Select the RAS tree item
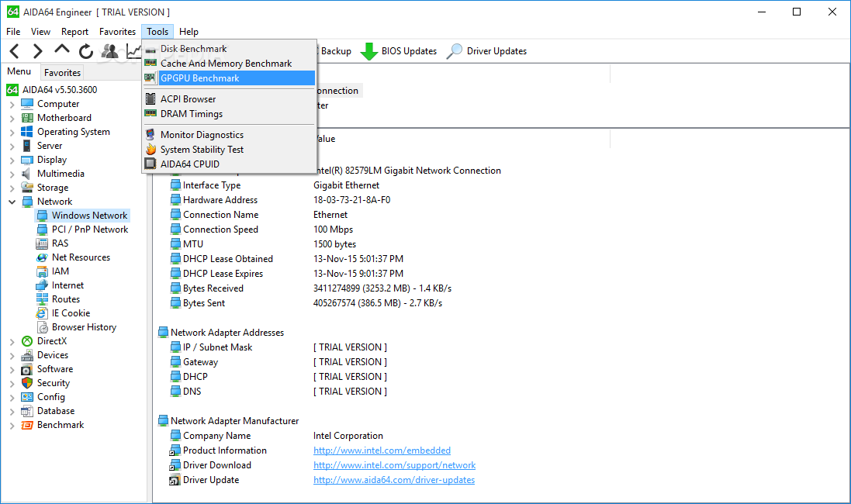This screenshot has height=504, width=851. click(x=60, y=243)
